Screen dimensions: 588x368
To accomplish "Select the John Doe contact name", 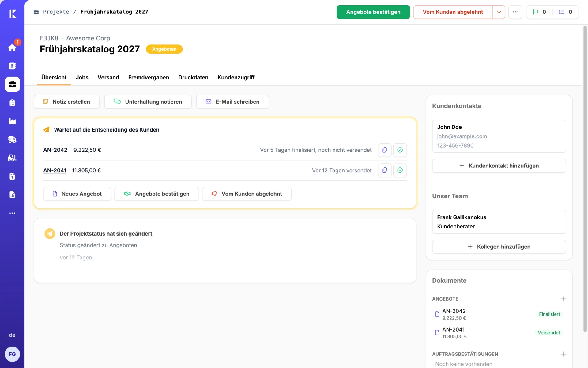I will click(449, 127).
